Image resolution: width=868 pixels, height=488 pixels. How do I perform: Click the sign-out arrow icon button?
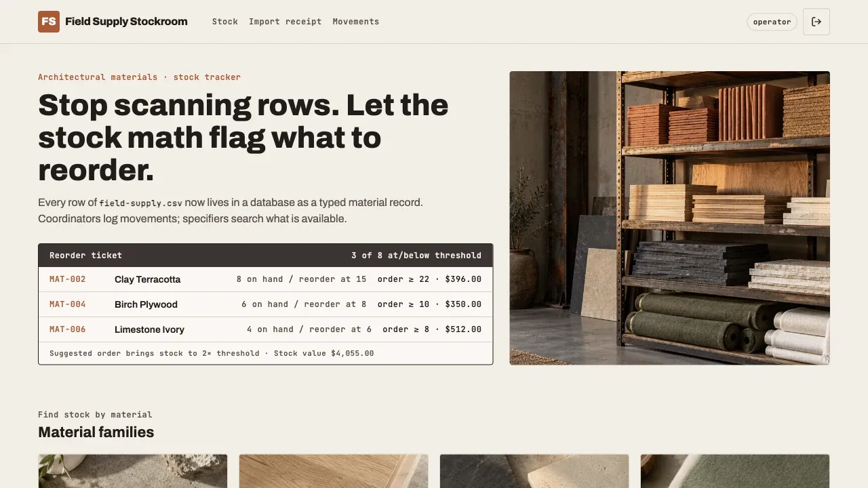coord(816,22)
